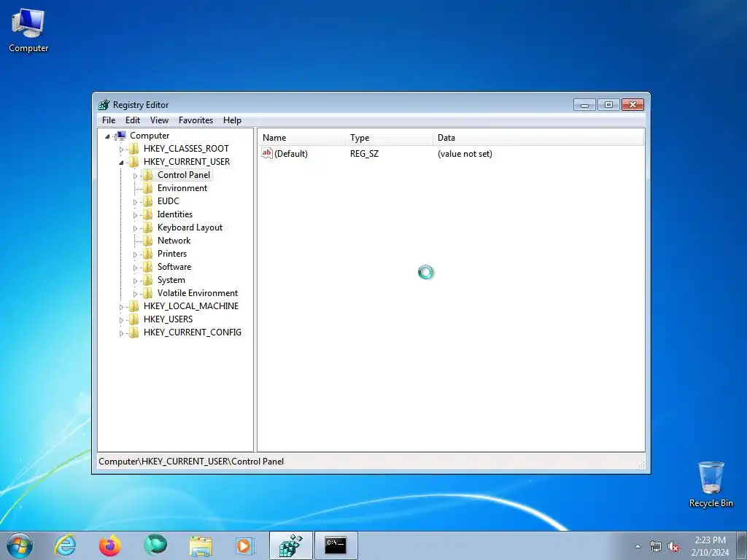Click the Network folder icon
The height and width of the screenshot is (560, 747).
tap(148, 241)
